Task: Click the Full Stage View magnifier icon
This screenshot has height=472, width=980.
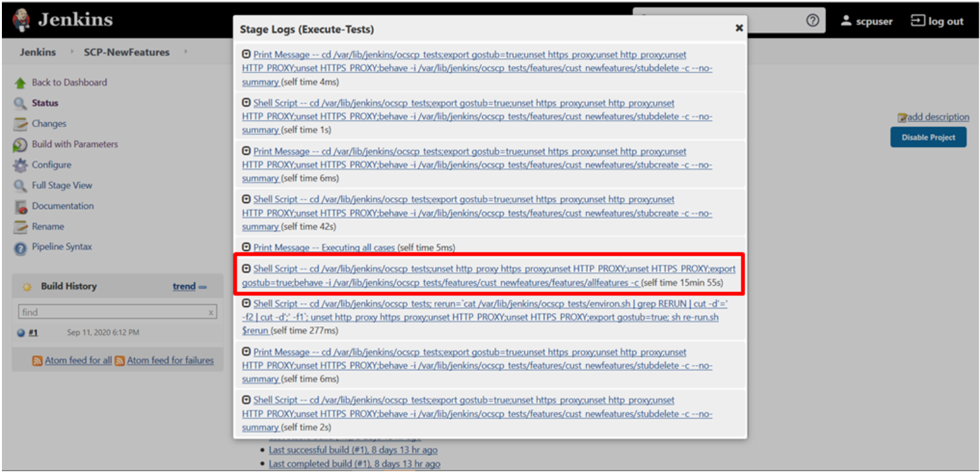Action: (x=21, y=186)
